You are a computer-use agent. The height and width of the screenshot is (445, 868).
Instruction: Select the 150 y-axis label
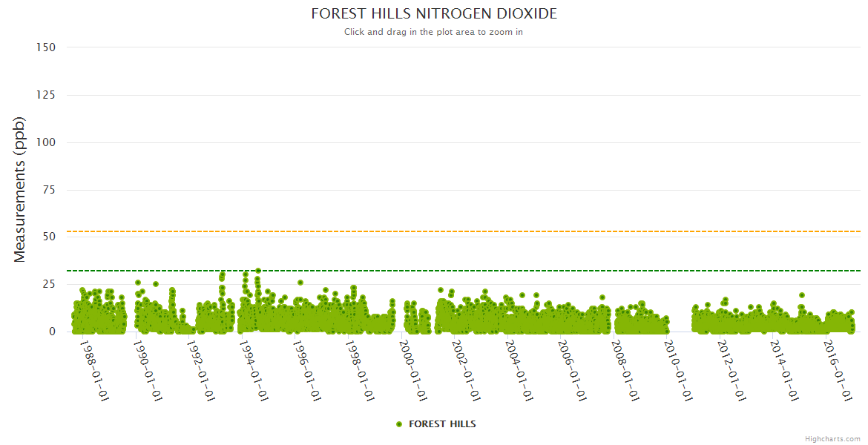click(x=46, y=47)
